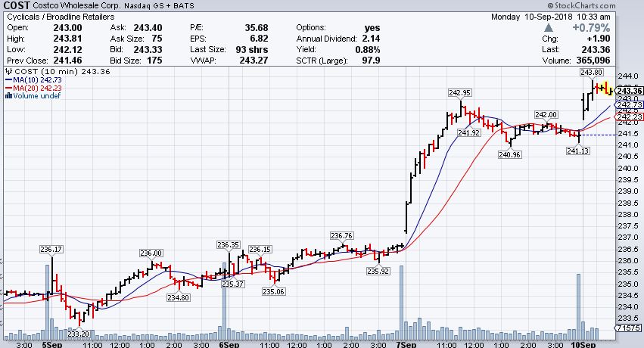Click the +0.79% percent change
This screenshot has height=348, width=644.
[x=592, y=28]
